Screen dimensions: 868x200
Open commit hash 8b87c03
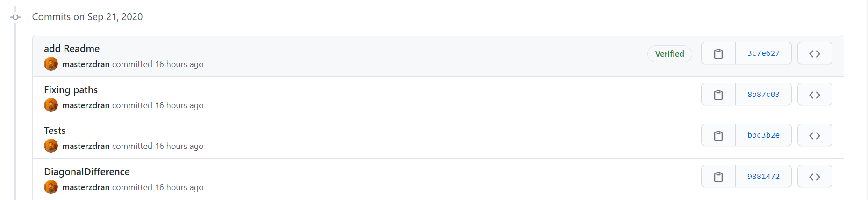(763, 95)
